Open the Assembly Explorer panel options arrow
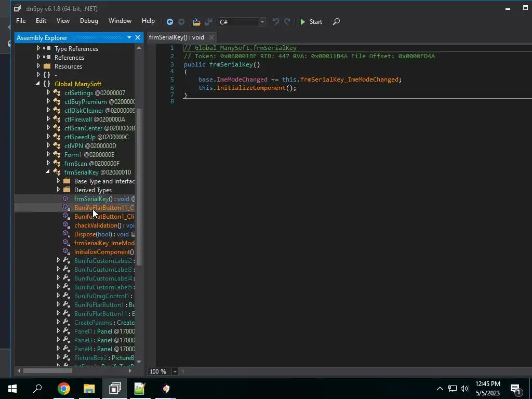Screen dimensions: 532x399 point(129,37)
